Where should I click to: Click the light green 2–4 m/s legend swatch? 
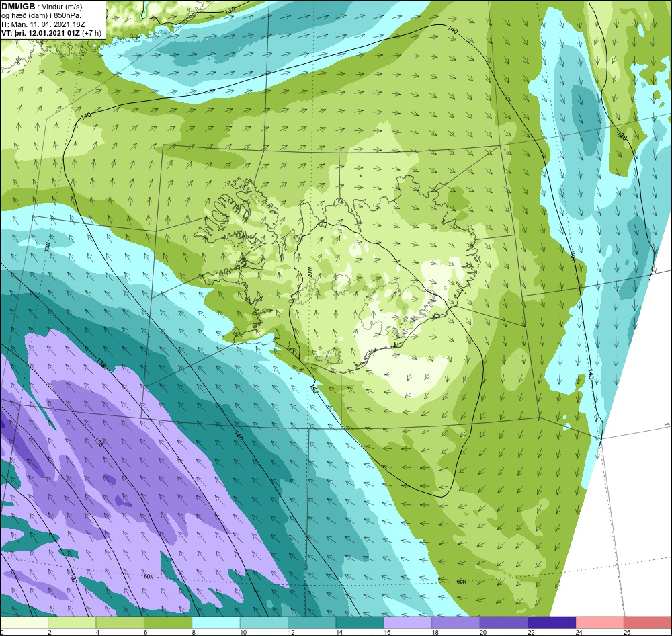(x=72, y=623)
